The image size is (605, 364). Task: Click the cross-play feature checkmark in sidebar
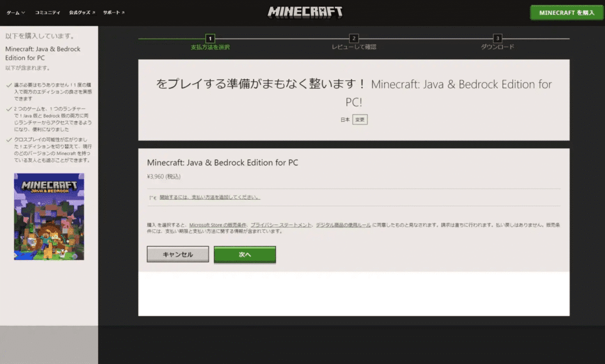click(x=8, y=140)
